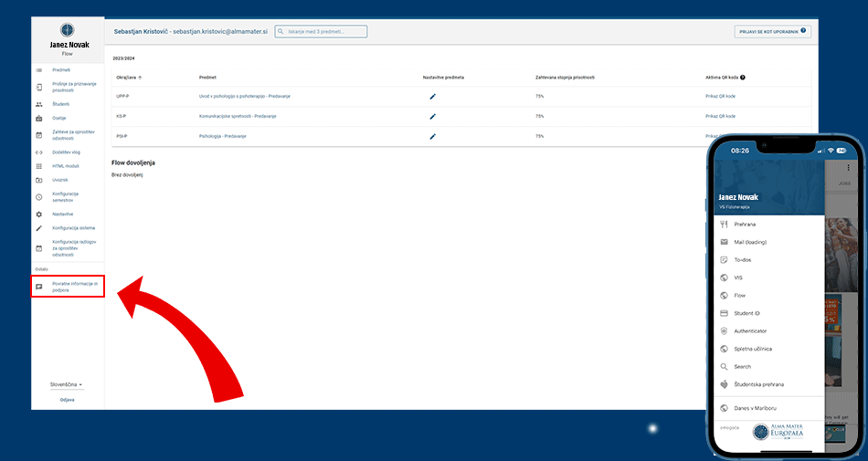The width and height of the screenshot is (868, 461).
Task: Tap the Authenticator shield icon on phone
Action: coord(724,330)
